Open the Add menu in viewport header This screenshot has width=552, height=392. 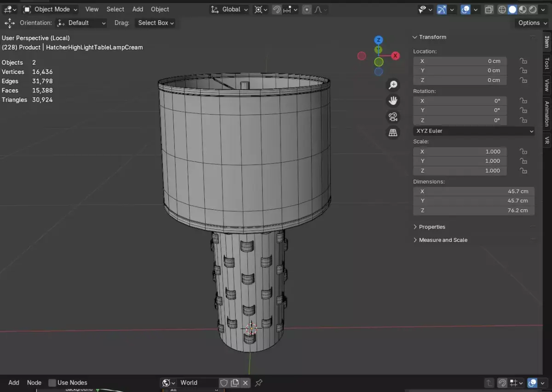pyautogui.click(x=138, y=9)
